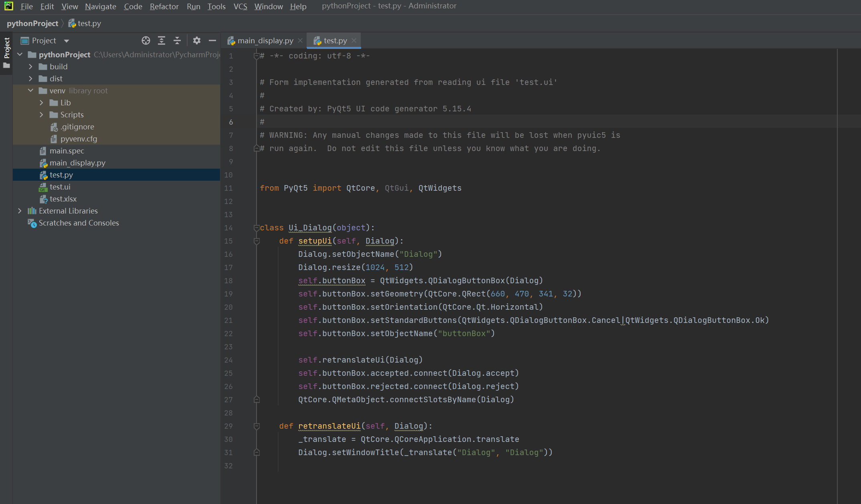Select test.ui file in project tree
Screen dimensions: 861x504
point(60,187)
